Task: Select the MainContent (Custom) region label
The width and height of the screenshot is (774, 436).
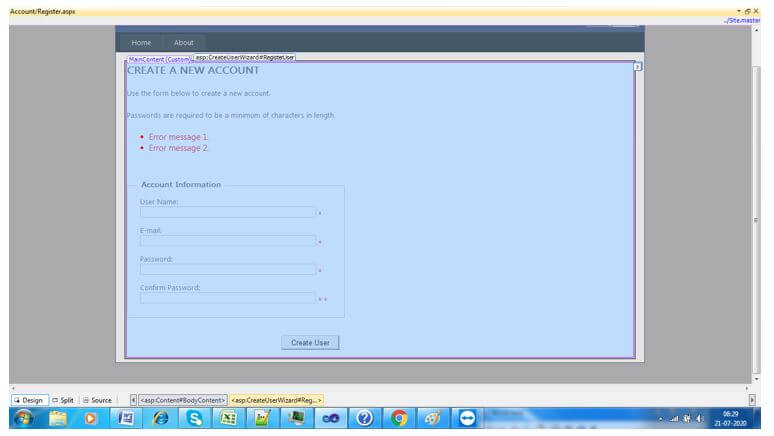Action: click(159, 59)
